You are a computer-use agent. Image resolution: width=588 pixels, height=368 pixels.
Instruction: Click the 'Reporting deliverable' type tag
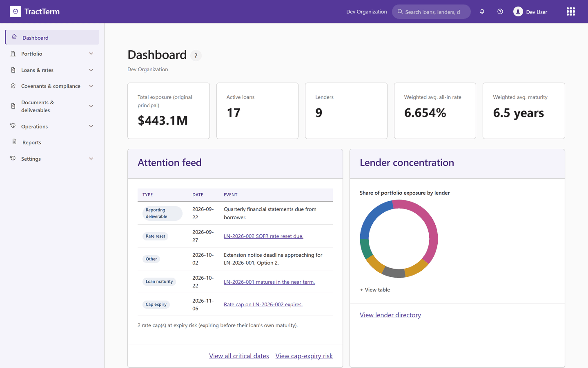(162, 213)
